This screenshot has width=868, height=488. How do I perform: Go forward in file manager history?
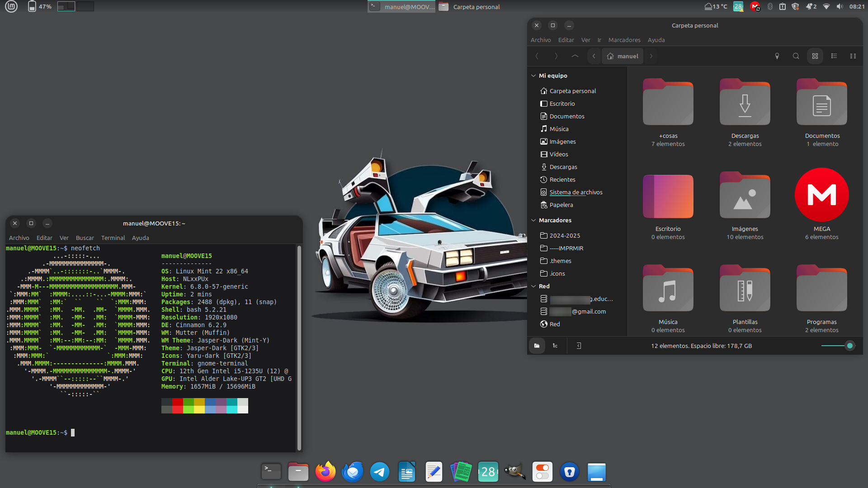coord(556,56)
